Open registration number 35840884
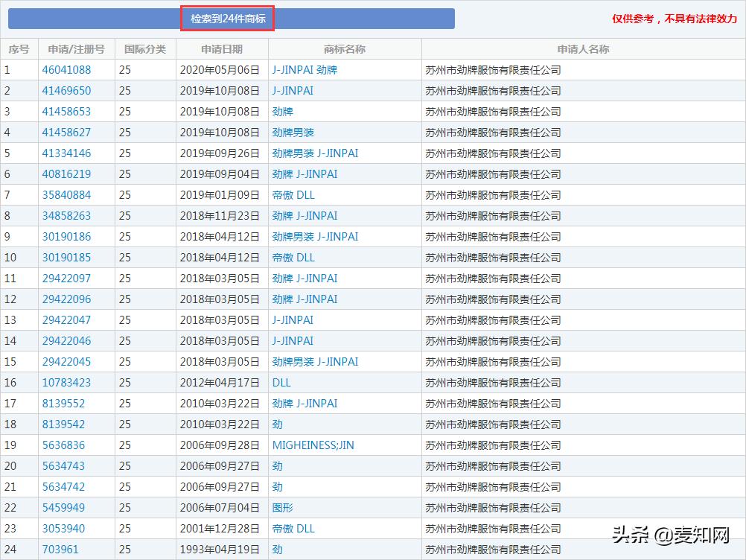 click(x=66, y=195)
